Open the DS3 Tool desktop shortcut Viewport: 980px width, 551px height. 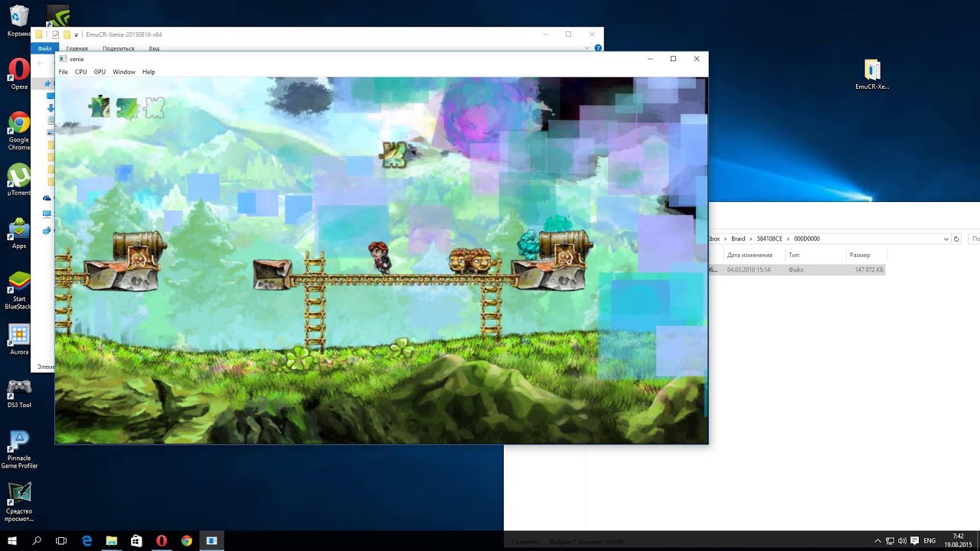pos(19,393)
